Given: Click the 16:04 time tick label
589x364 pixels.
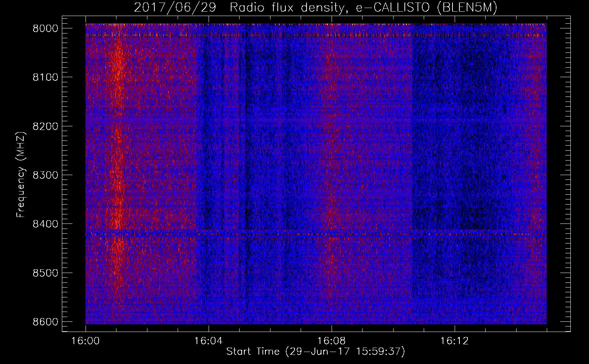Looking at the screenshot, I should pyautogui.click(x=209, y=341).
